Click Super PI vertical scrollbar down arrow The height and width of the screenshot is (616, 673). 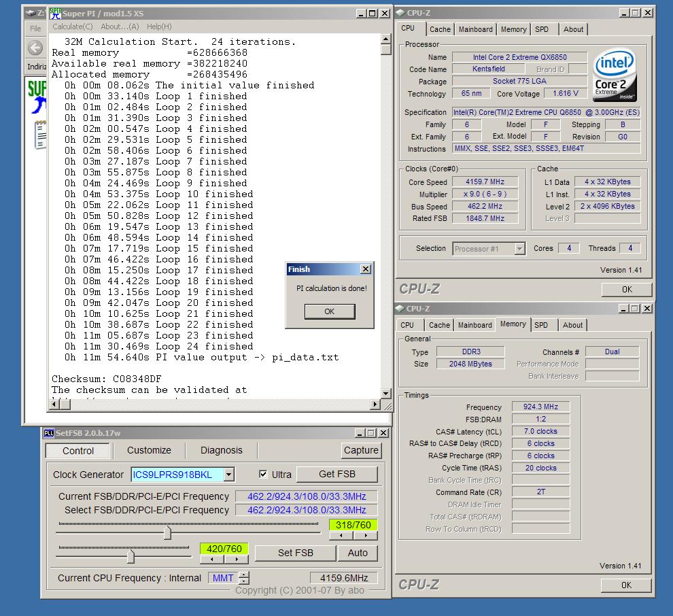(386, 393)
